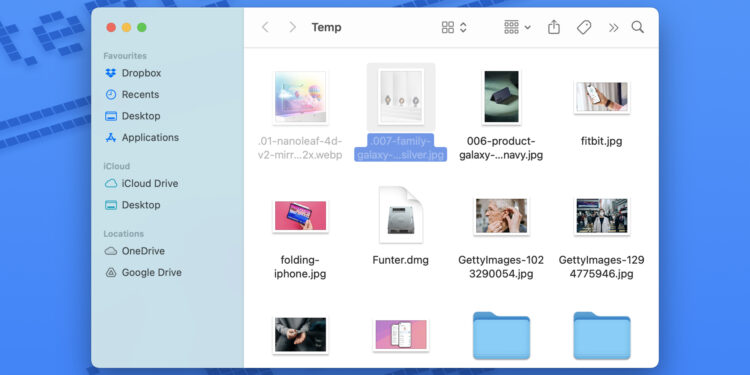Select the pink phones image thumbnail
The width and height of the screenshot is (750, 375).
(x=401, y=335)
